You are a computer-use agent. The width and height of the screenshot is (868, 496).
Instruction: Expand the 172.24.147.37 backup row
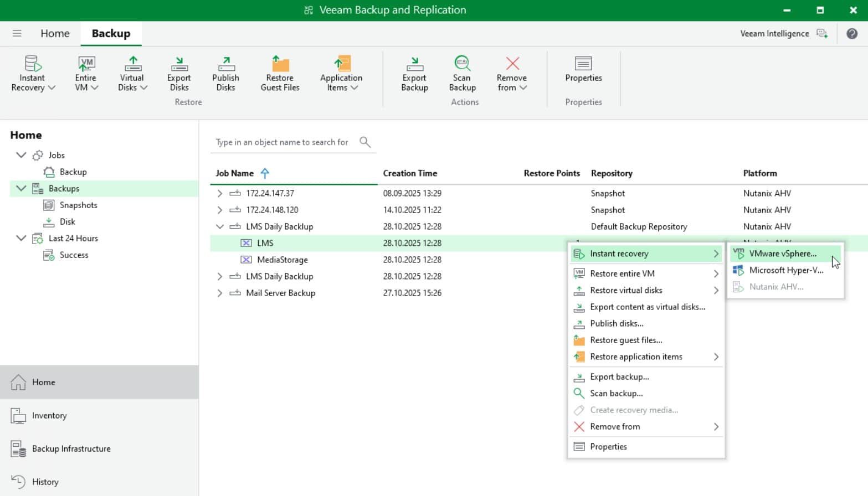pos(220,193)
